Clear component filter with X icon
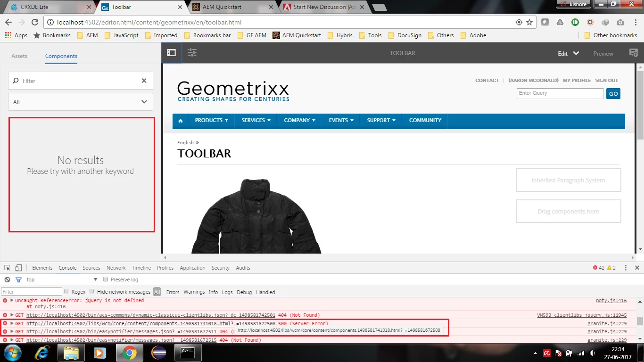The height and width of the screenshot is (362, 644). coord(144,81)
